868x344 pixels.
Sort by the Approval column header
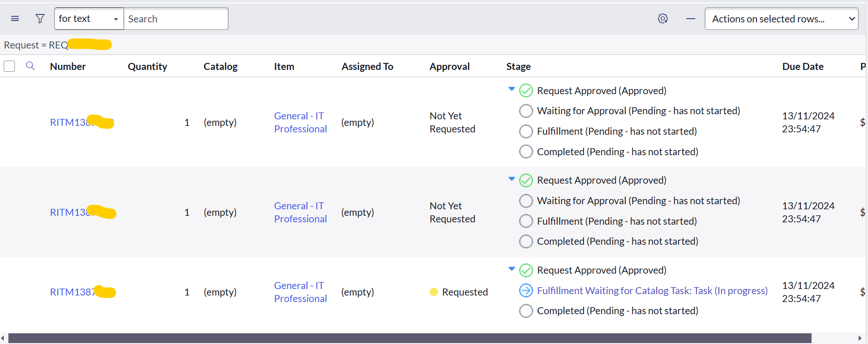pyautogui.click(x=449, y=66)
